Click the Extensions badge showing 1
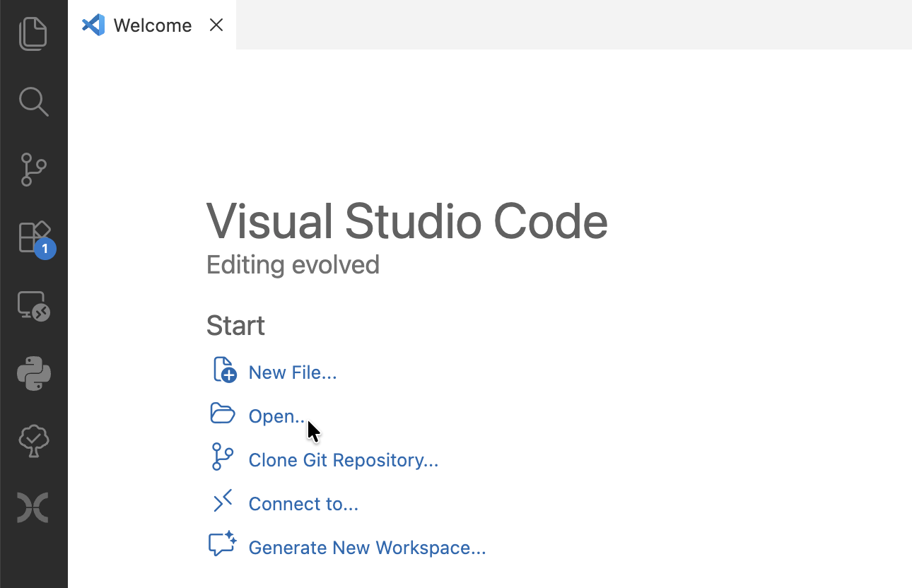This screenshot has width=912, height=588. pos(44,249)
